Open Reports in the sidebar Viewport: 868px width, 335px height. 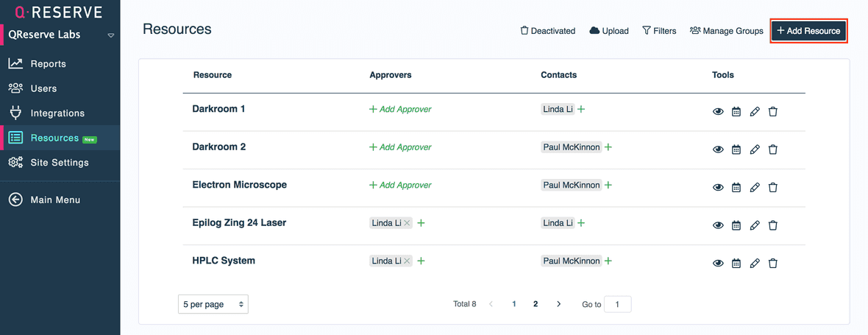point(48,64)
